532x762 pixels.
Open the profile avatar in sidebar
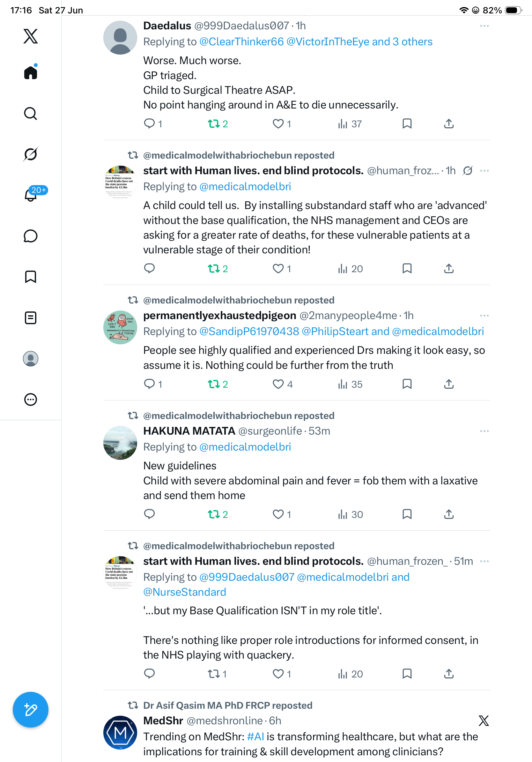(31, 358)
